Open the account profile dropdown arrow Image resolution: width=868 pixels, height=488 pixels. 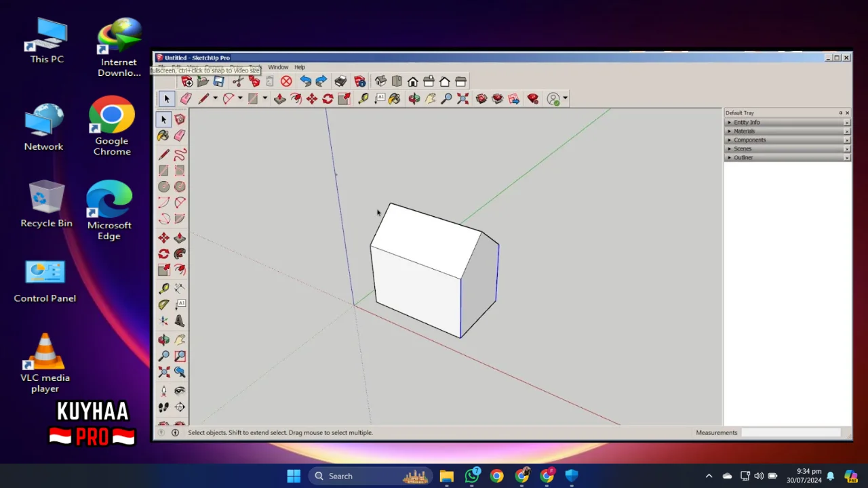pyautogui.click(x=565, y=98)
